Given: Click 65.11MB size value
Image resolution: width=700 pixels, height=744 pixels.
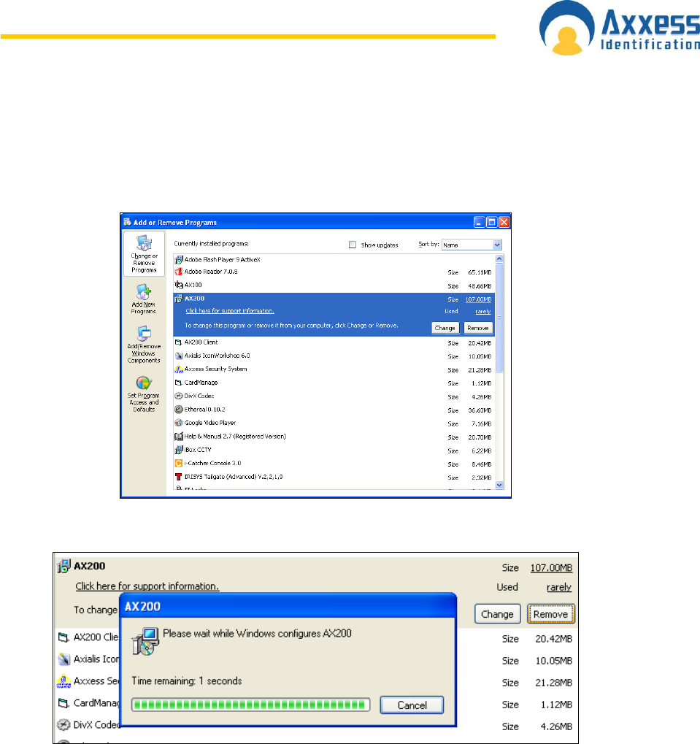Looking at the screenshot, I should coord(480,273).
